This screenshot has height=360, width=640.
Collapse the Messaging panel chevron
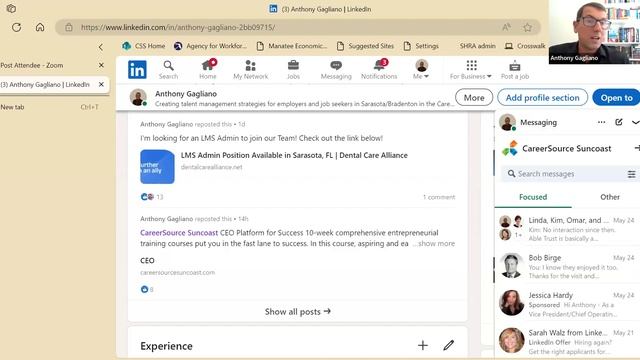[x=636, y=122]
